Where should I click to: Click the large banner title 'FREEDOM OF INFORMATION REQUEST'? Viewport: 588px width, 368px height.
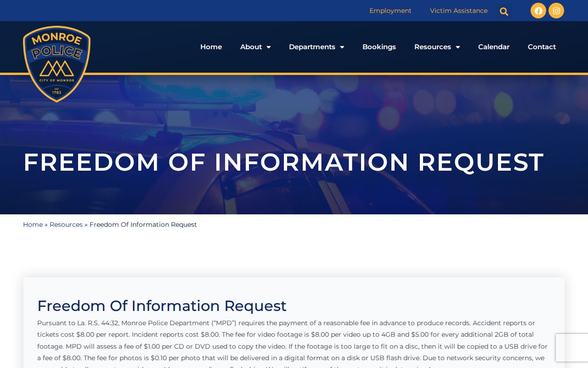pos(283,162)
